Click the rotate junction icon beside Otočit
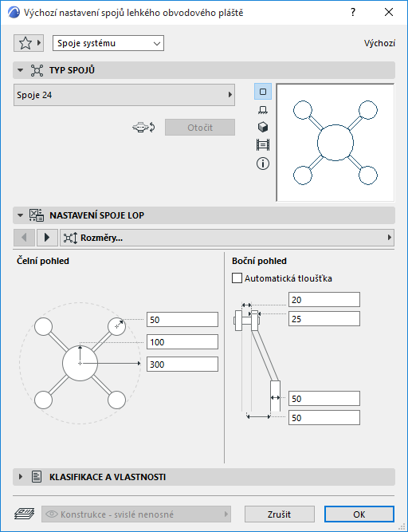 (x=143, y=128)
